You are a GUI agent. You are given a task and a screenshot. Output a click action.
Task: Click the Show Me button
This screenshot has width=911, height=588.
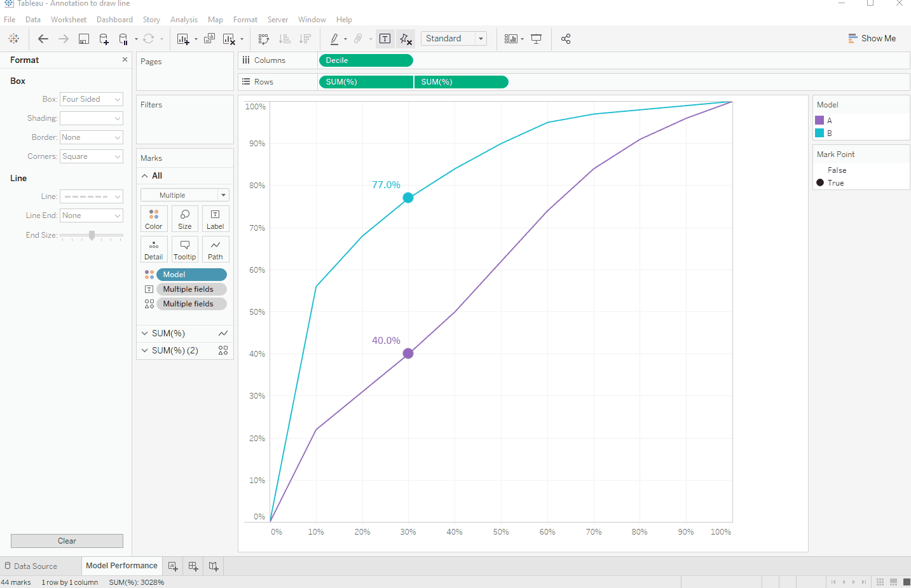click(x=872, y=39)
